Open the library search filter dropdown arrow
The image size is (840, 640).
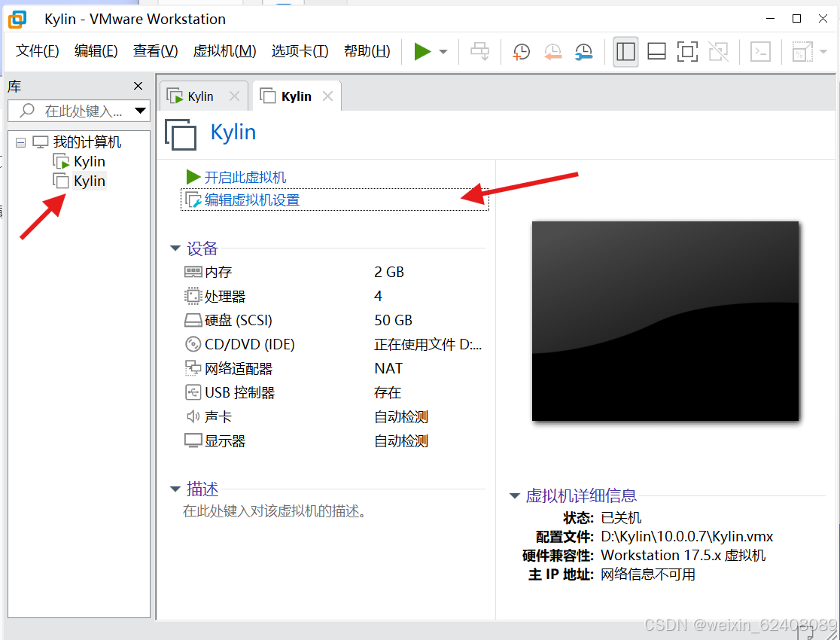(x=140, y=111)
